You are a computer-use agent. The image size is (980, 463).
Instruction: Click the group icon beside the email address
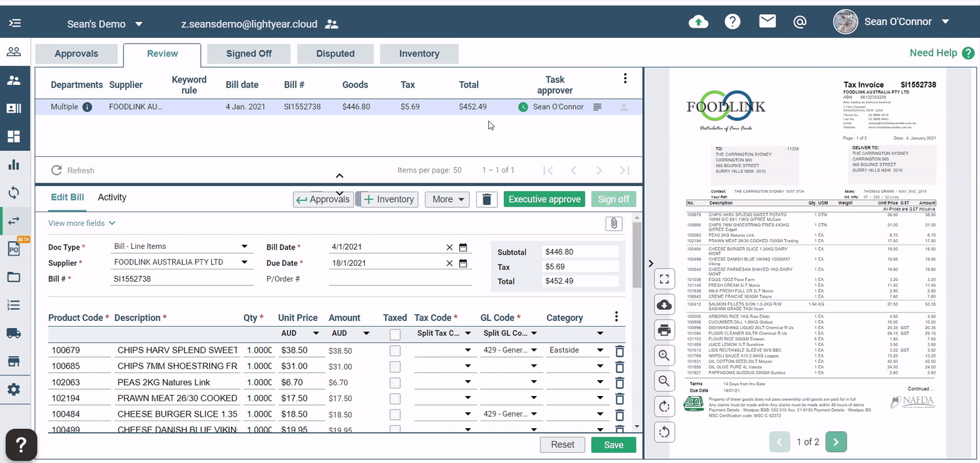331,24
